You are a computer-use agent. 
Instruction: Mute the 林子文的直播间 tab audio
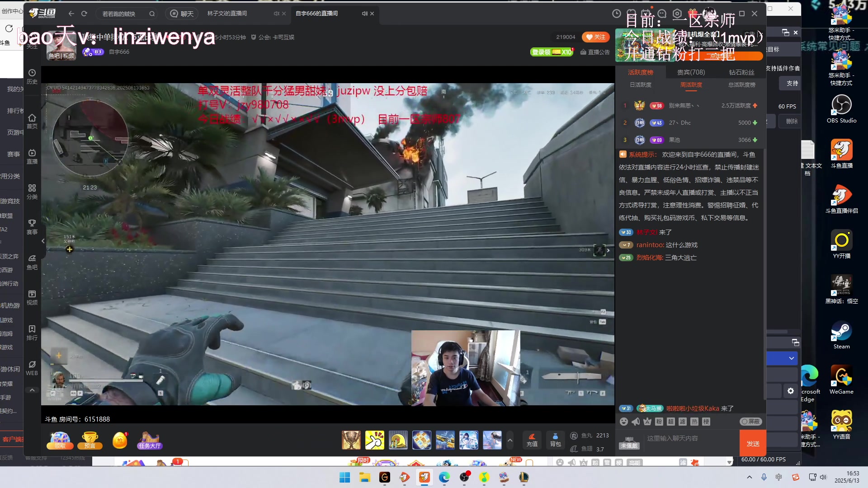pos(276,14)
